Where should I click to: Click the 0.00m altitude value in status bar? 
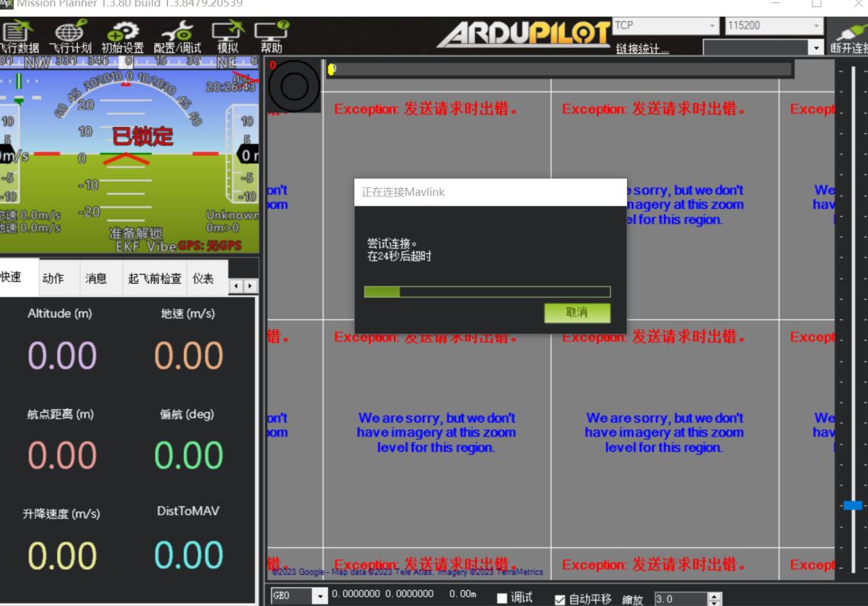(463, 594)
